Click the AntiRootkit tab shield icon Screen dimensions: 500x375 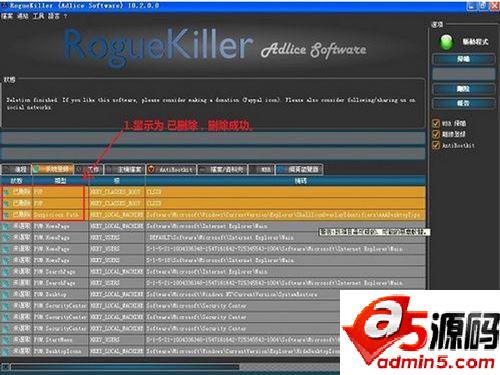pos(151,169)
